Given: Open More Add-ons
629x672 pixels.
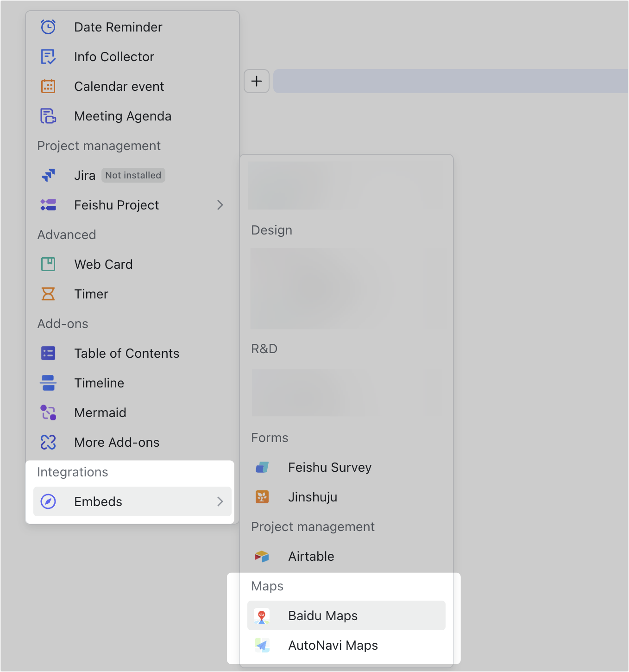Looking at the screenshot, I should click(x=132, y=442).
